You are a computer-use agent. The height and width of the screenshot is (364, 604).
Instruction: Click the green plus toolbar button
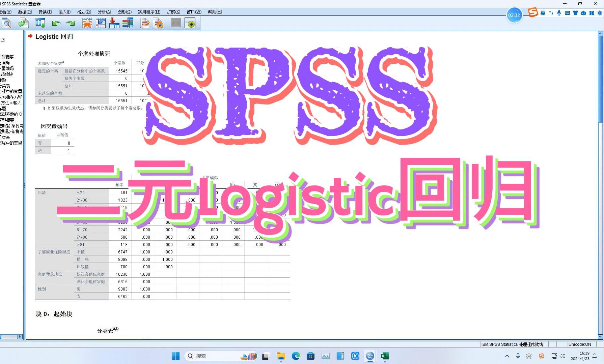[x=190, y=23]
